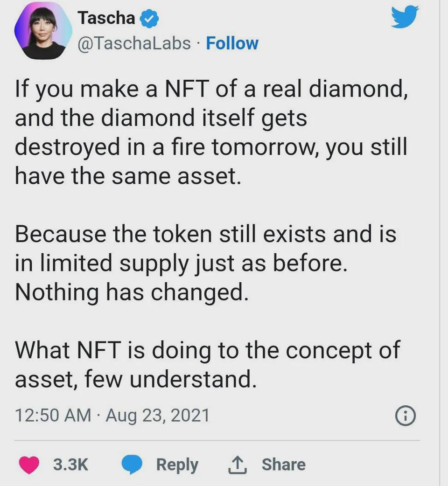This screenshot has height=486, width=448.
Task: View the 3.3K likes count
Action: (70, 465)
